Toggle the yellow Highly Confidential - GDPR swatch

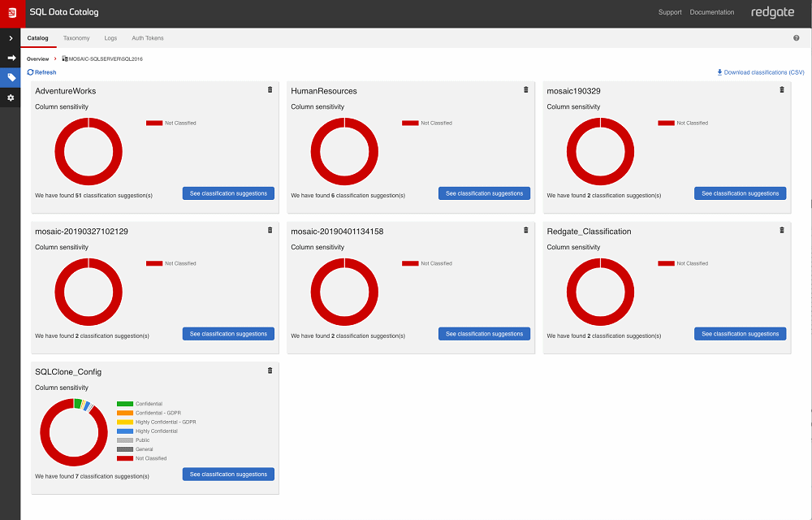[x=125, y=422]
